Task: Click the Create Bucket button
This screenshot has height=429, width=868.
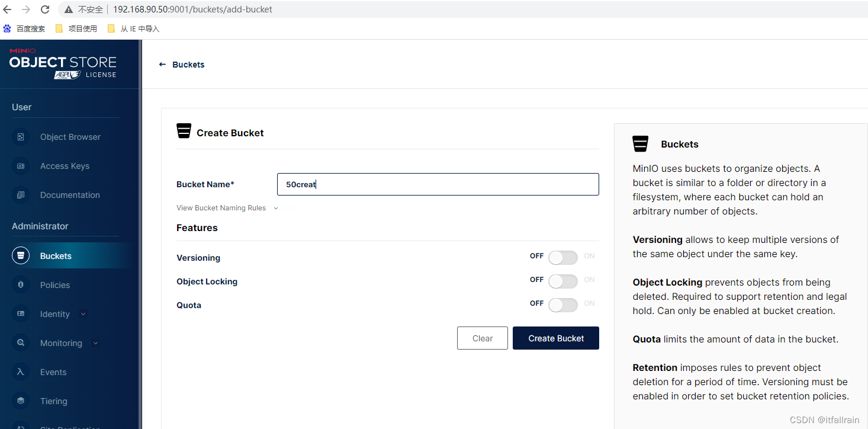Action: [x=556, y=338]
